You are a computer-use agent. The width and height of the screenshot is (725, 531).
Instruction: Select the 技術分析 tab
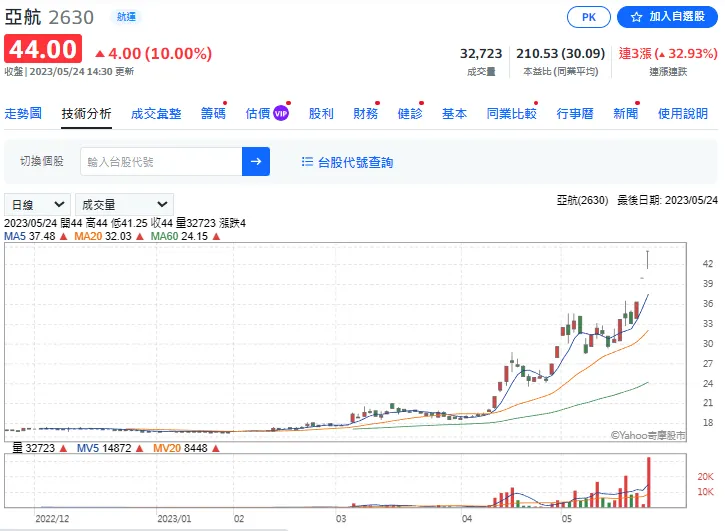pos(86,113)
